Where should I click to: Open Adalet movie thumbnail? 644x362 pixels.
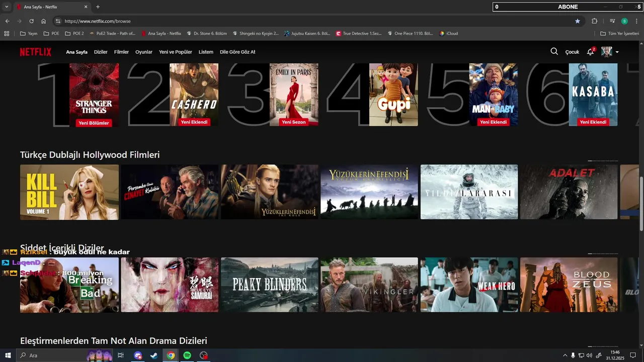coord(569,192)
